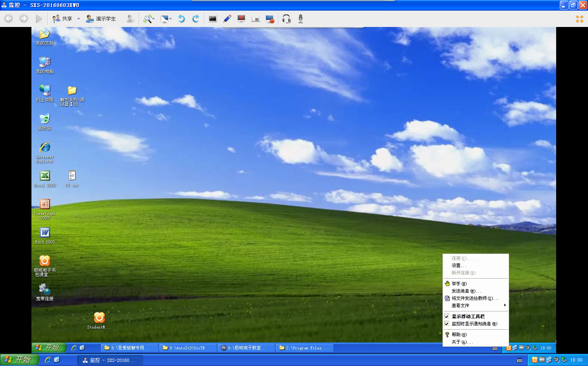Open the 共享 dropdown arrow

tap(78, 19)
